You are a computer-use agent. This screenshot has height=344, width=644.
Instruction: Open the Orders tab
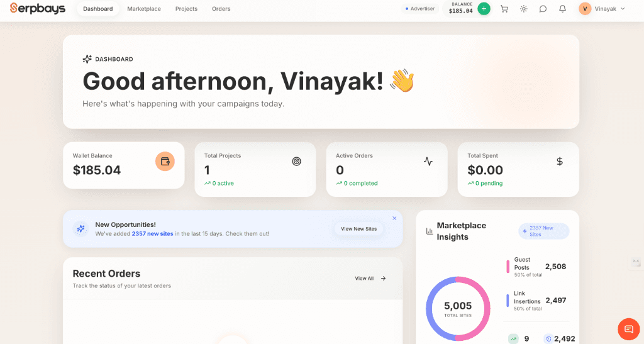[x=221, y=9]
